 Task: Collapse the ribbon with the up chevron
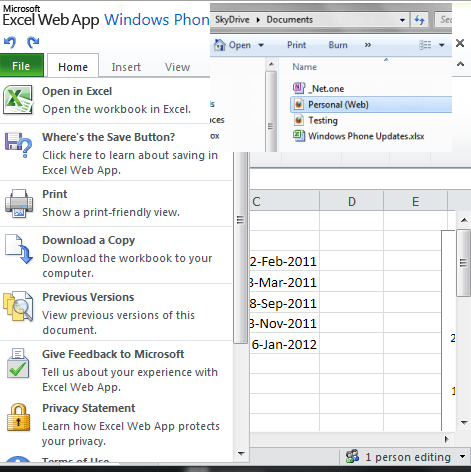click(460, 64)
